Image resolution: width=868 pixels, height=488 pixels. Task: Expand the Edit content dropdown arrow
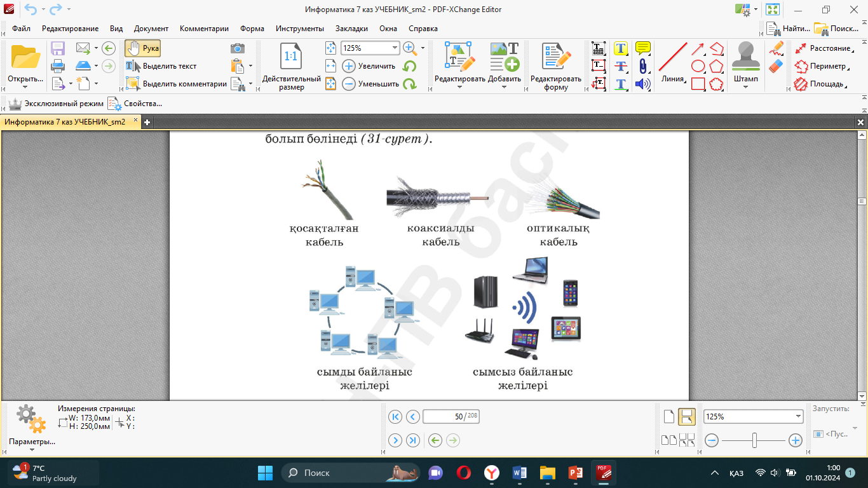tap(460, 88)
